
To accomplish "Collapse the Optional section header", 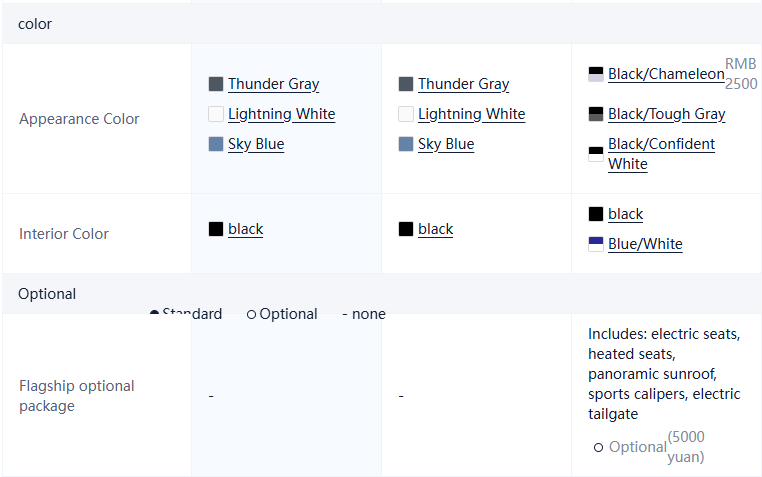I will (47, 293).
